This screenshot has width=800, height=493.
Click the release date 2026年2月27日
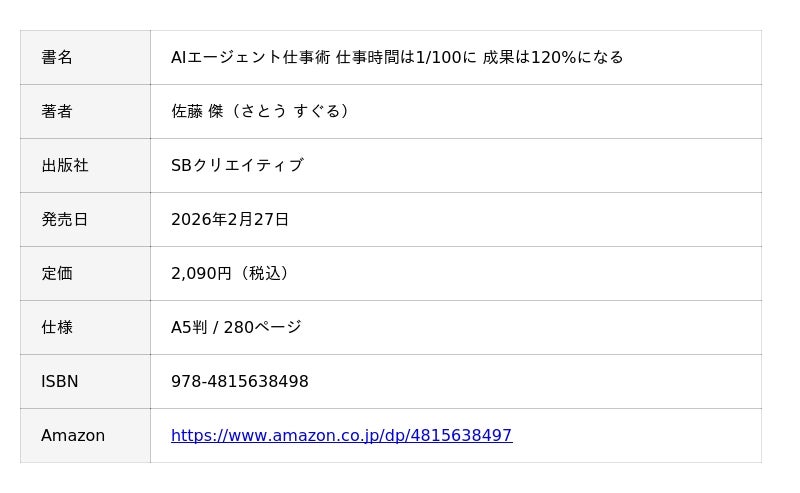pos(230,220)
